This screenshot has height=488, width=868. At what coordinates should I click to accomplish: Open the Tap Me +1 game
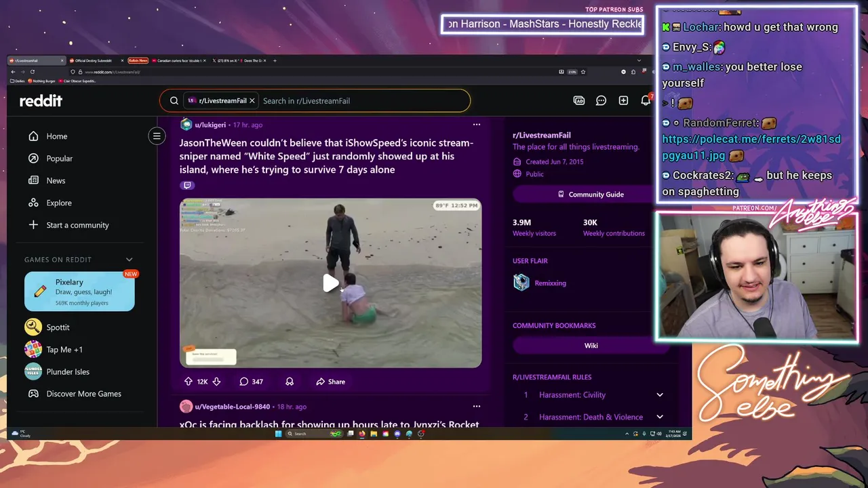coord(64,350)
